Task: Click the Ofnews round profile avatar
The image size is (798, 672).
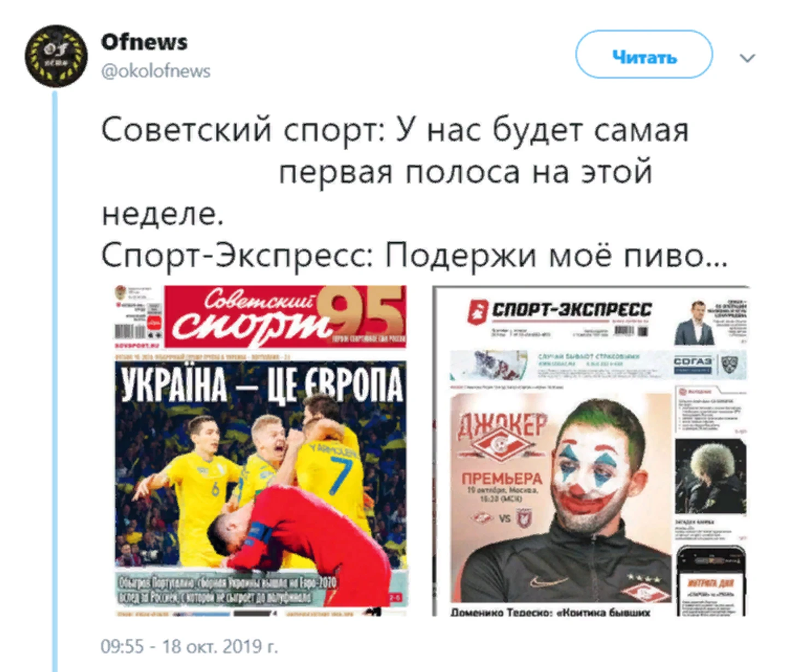Action: click(56, 56)
